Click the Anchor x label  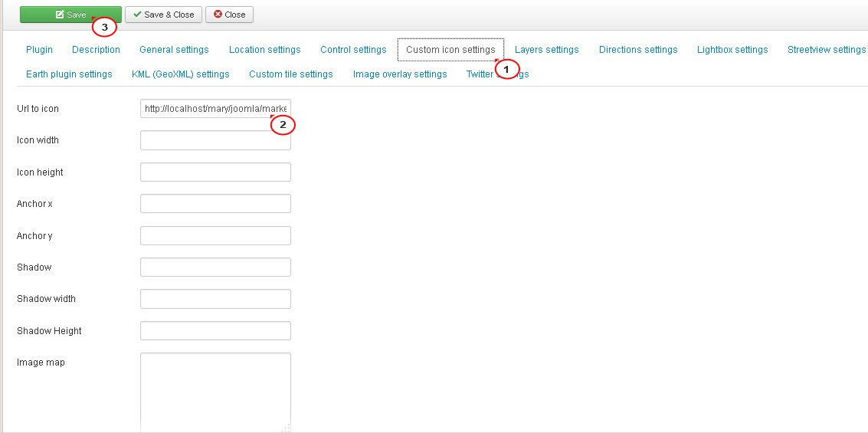click(35, 204)
